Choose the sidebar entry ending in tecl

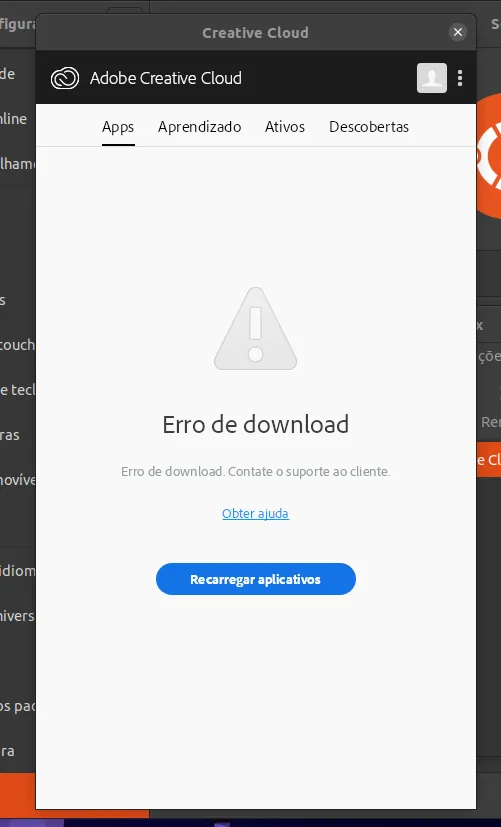coord(18,390)
